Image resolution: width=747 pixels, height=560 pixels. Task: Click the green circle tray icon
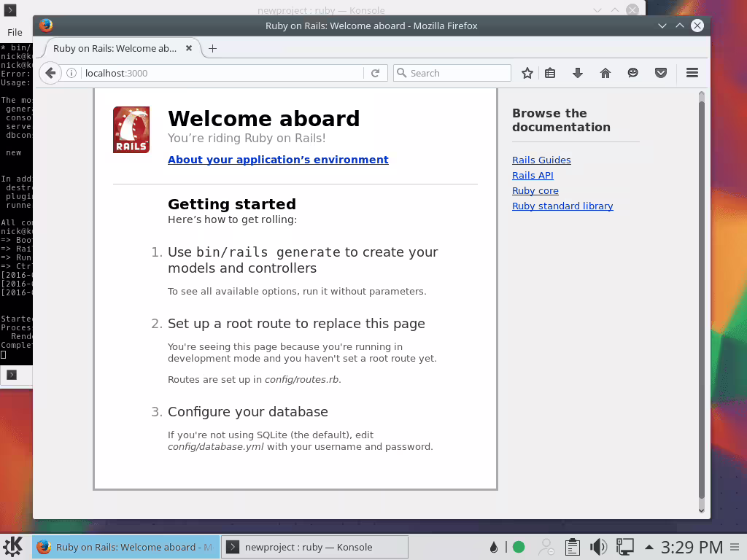(519, 547)
